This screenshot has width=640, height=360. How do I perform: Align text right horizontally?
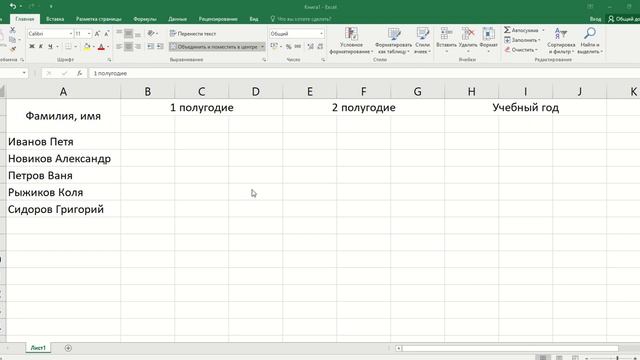click(138, 47)
